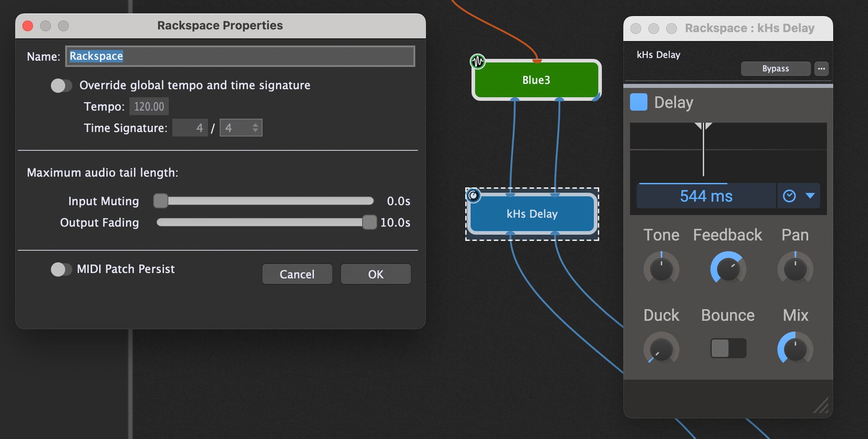Toggle the Bounce switch

coord(728,348)
